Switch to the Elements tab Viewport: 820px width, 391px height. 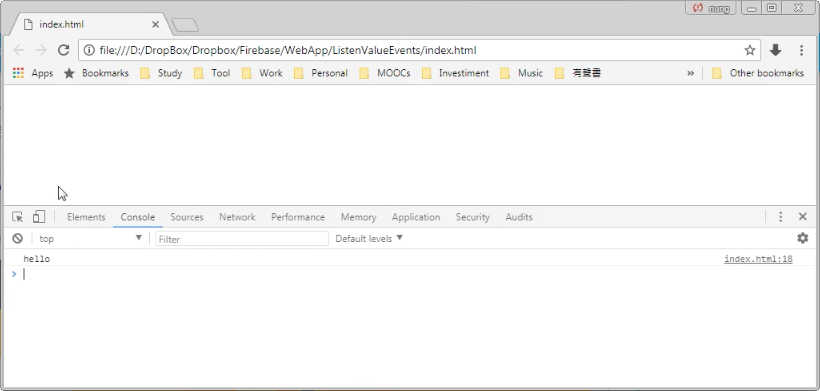point(86,217)
